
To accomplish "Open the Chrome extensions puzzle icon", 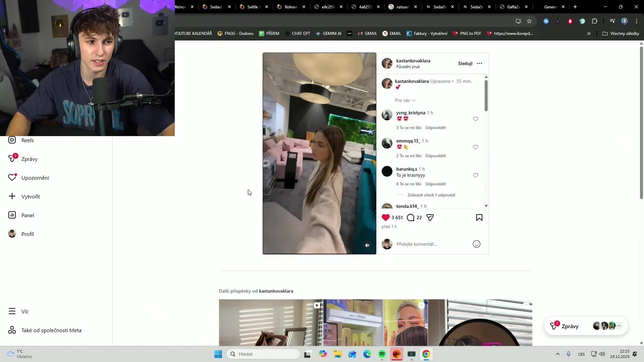I will pyautogui.click(x=594, y=21).
